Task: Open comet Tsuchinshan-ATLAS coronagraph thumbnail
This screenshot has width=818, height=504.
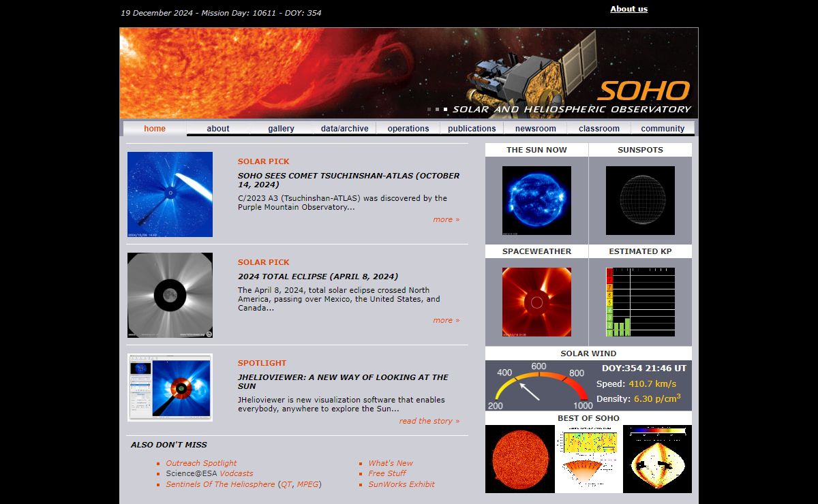Action: [x=170, y=194]
